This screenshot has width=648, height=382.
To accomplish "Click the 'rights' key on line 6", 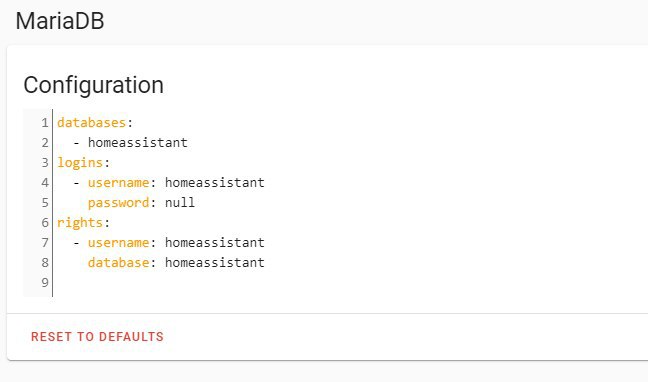I will pyautogui.click(x=80, y=223).
